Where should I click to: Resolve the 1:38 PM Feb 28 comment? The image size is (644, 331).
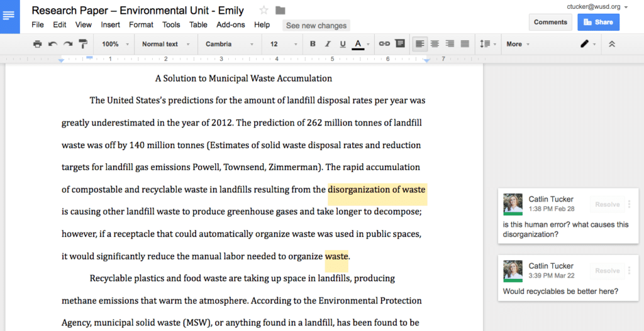point(607,204)
